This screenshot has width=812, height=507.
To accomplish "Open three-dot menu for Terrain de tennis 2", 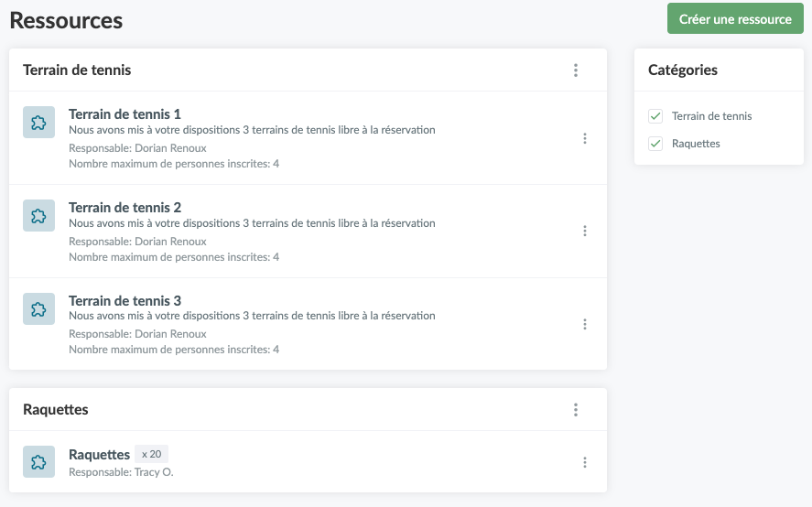I will (585, 231).
